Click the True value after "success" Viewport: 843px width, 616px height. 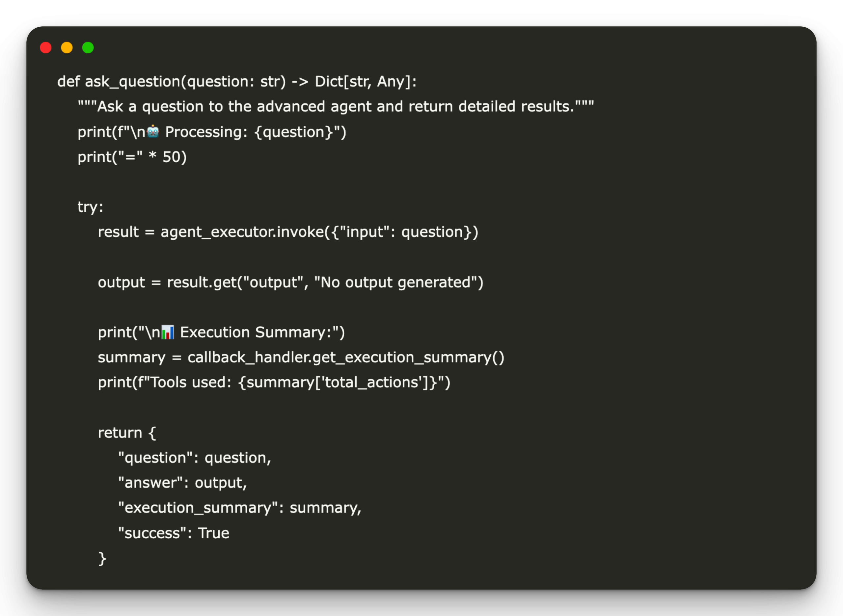point(213,533)
